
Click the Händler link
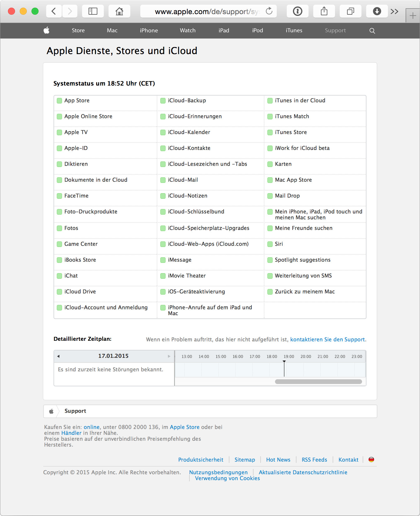[71, 433]
